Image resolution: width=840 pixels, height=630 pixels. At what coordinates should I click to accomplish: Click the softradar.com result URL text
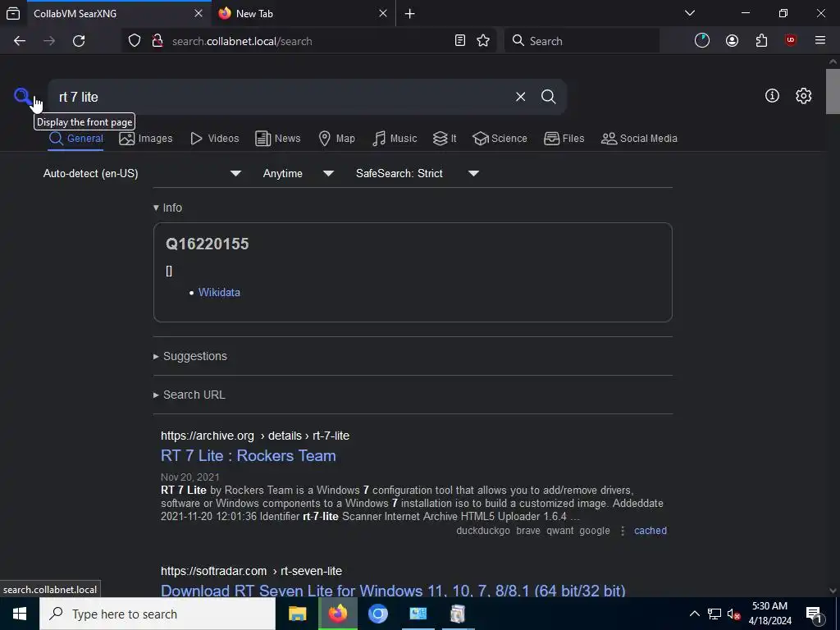click(x=251, y=571)
